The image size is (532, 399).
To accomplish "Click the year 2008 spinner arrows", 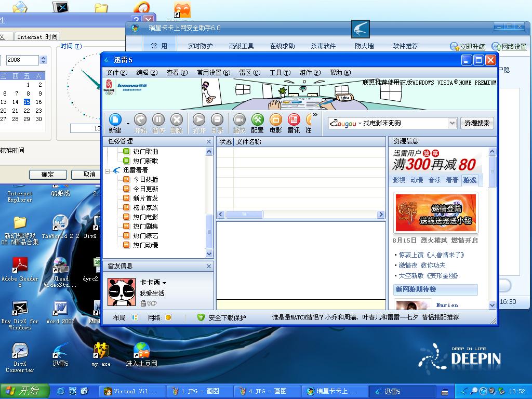I will (43, 60).
